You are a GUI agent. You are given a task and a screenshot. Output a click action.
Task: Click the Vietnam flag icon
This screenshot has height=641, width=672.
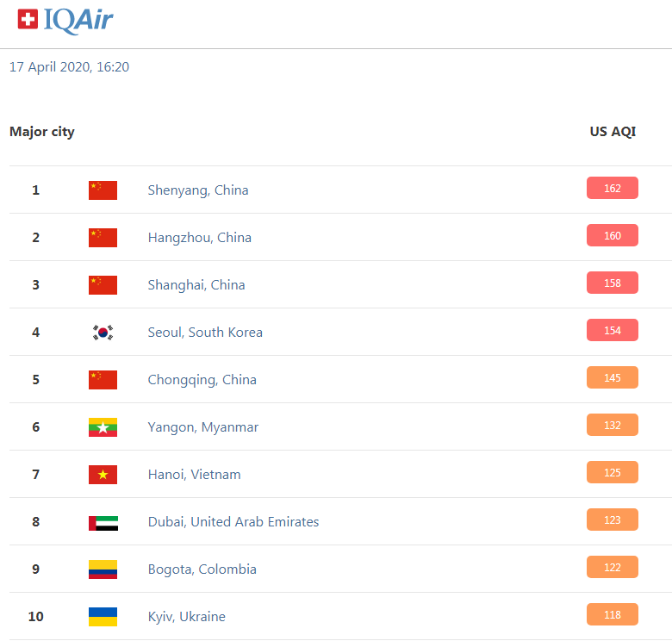pyautogui.click(x=103, y=475)
